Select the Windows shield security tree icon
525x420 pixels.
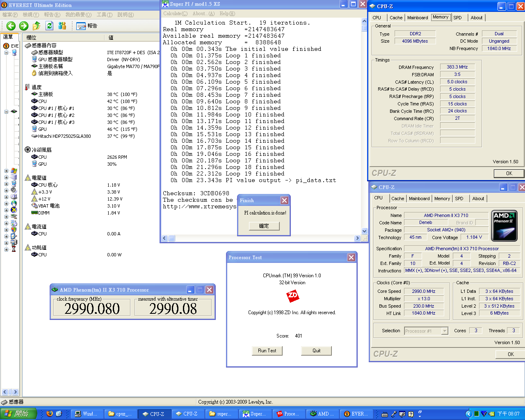[14, 230]
